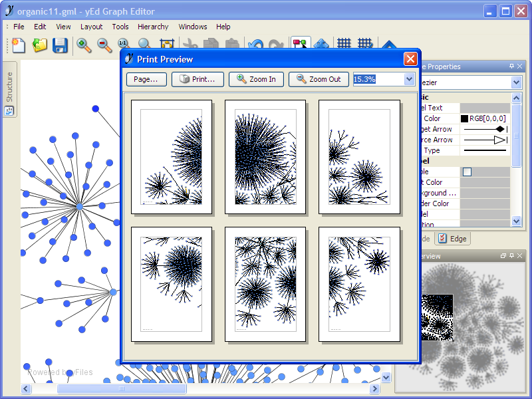
Task: Select the top-middle page preview thumbnail
Action: coord(265,157)
